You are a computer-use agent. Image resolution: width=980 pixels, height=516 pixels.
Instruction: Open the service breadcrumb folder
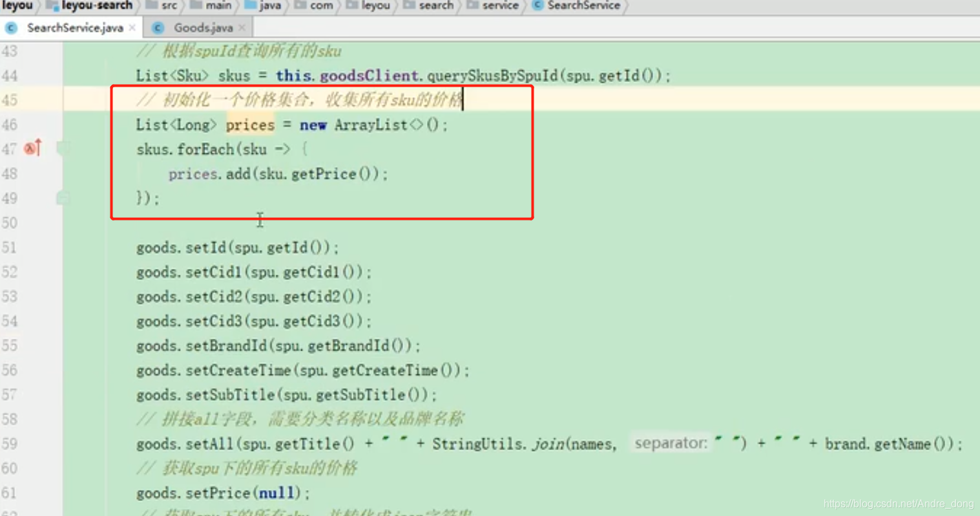pos(501,6)
